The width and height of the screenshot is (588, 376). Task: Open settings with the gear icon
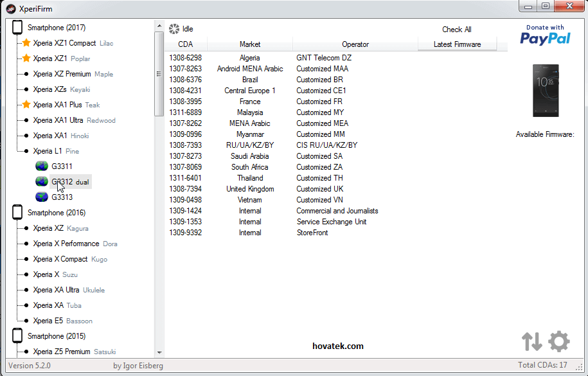558,341
